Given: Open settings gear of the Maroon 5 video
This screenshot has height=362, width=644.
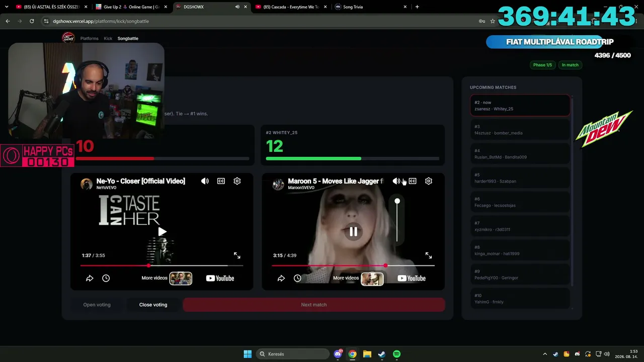Looking at the screenshot, I should click(x=429, y=181).
